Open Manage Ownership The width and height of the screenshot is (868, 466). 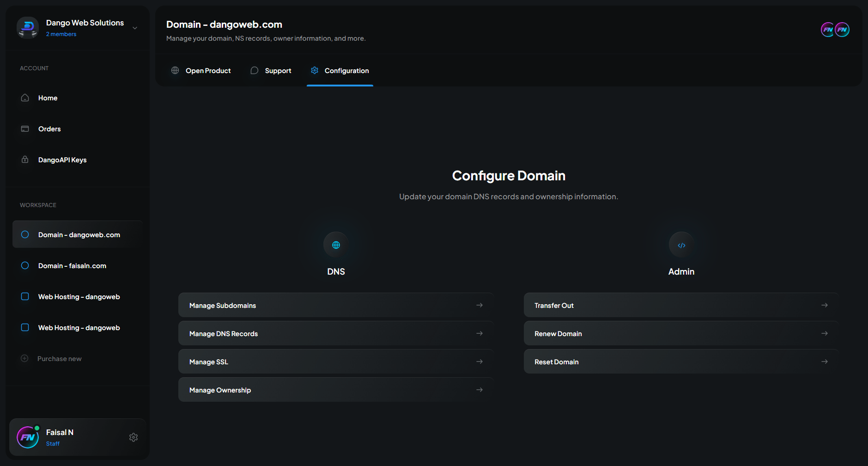coord(336,390)
